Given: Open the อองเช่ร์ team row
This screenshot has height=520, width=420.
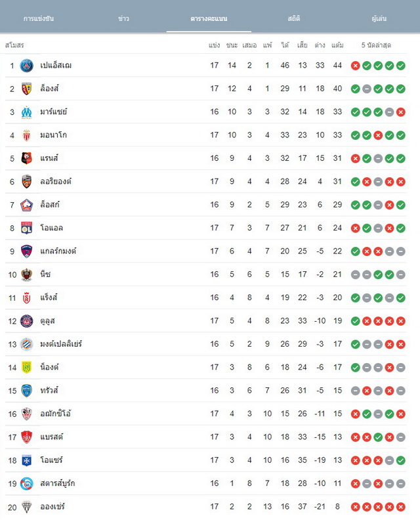Looking at the screenshot, I should [x=205, y=507].
